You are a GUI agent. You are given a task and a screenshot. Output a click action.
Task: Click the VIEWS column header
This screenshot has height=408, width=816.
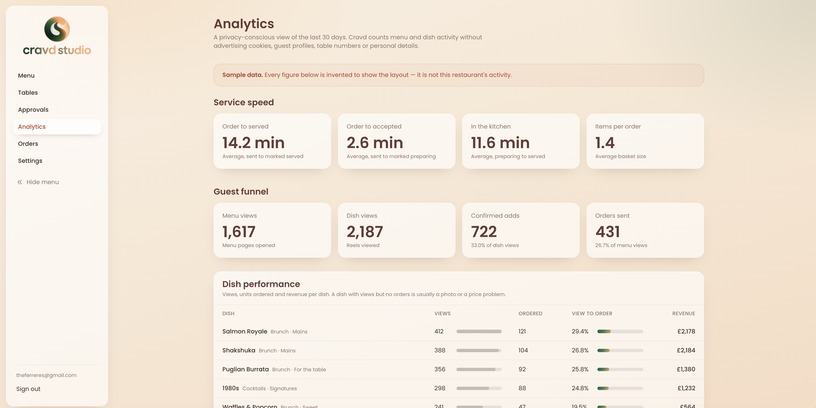tap(442, 314)
